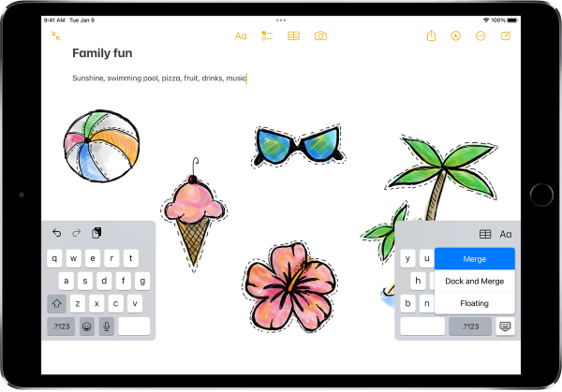The width and height of the screenshot is (562, 392).
Task: Select the beach ball drawing
Action: pyautogui.click(x=101, y=146)
